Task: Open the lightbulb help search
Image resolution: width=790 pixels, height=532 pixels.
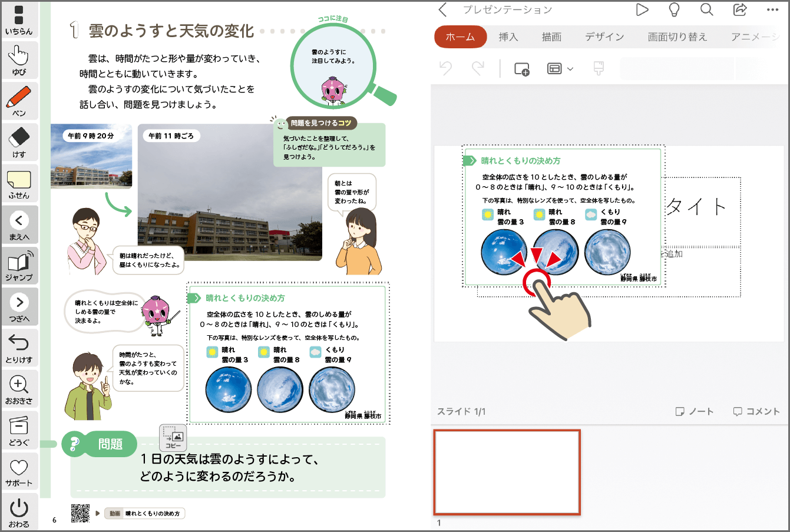Action: (674, 9)
